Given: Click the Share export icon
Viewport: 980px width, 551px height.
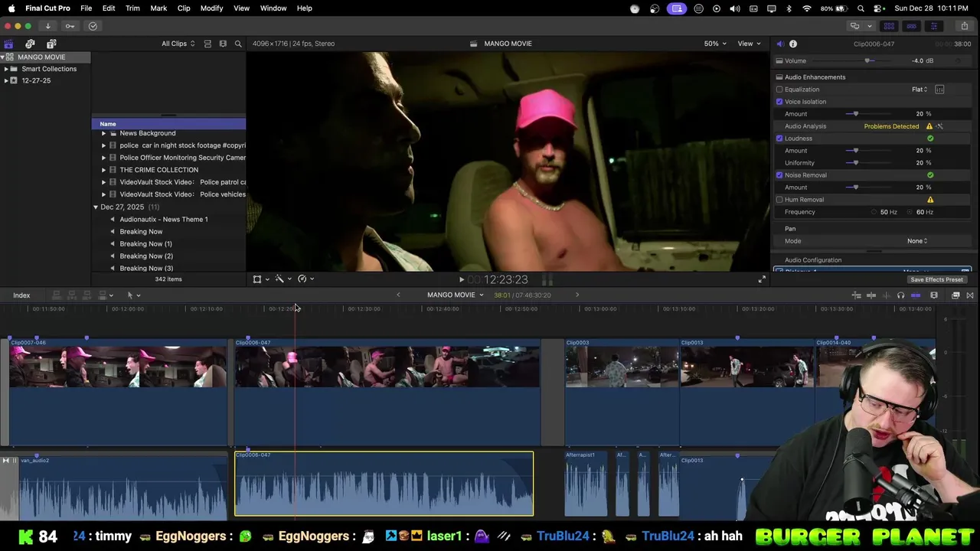Looking at the screenshot, I should tap(965, 26).
